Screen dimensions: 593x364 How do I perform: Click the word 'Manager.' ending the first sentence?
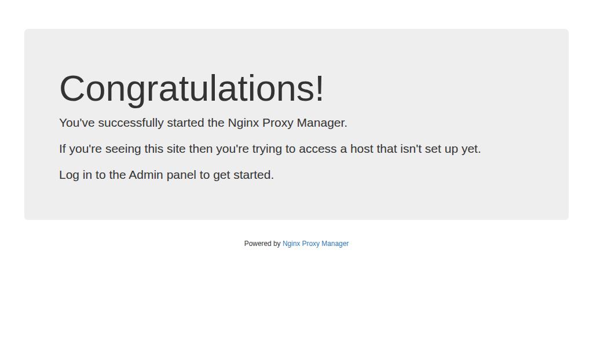[x=322, y=123]
